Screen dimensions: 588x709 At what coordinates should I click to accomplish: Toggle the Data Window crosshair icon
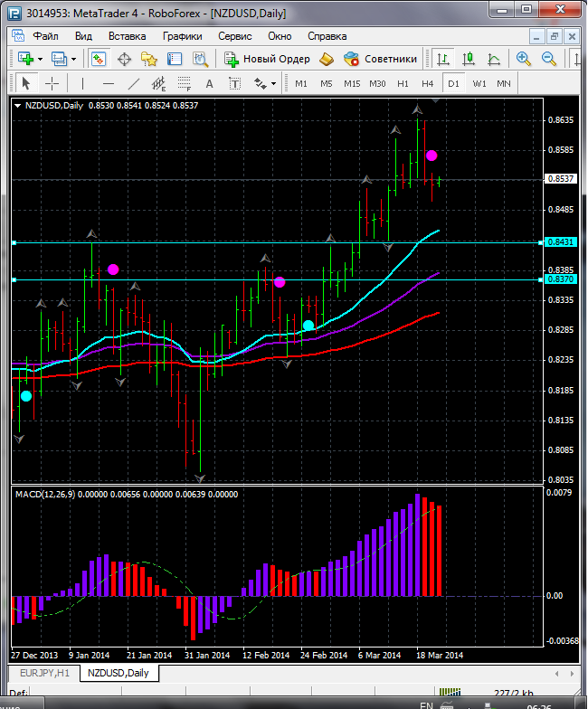(x=124, y=60)
